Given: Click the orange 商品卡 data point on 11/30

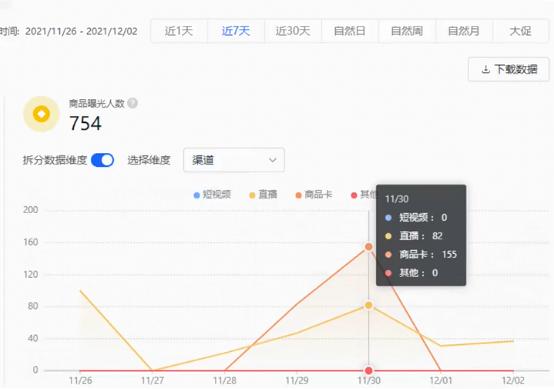Looking at the screenshot, I should (x=369, y=247).
